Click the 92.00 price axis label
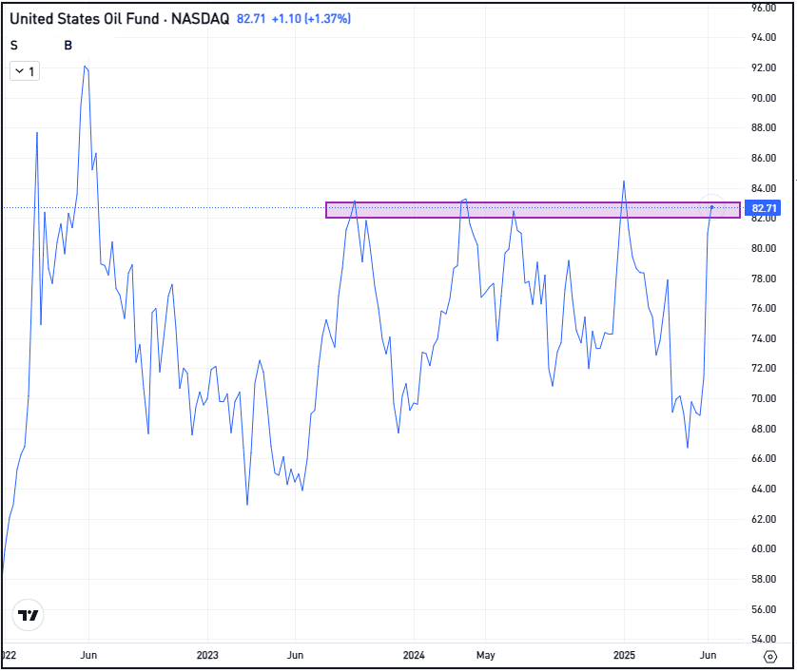Screen dimensions: 797x672 click(x=764, y=68)
